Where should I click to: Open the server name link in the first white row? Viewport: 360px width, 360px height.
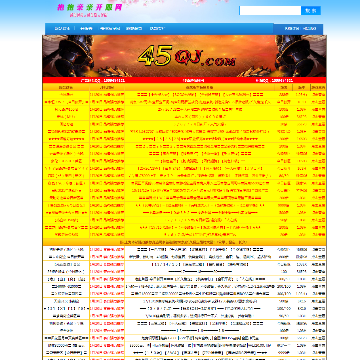coord(66,249)
